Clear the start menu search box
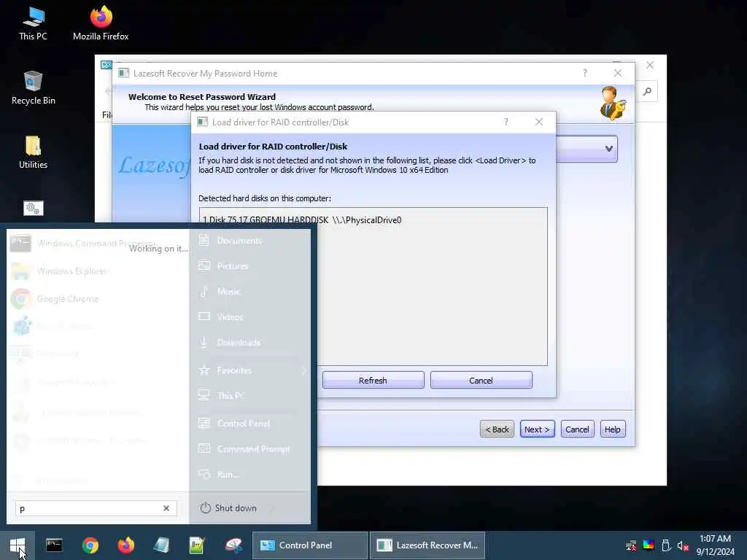This screenshot has height=560, width=747. pos(166,508)
